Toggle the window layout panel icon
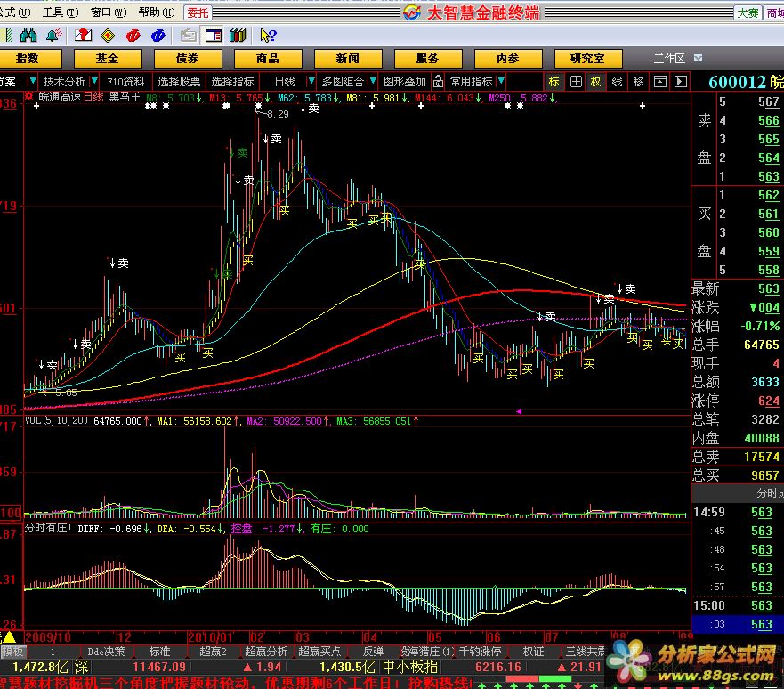The height and width of the screenshot is (689, 784). 214,35
